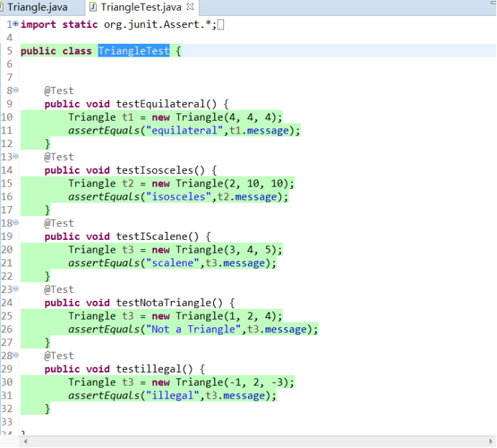Click the collapsed imports placeholder box after Assert.*;
Image resolution: width=497 pixels, height=448 pixels.
point(220,25)
